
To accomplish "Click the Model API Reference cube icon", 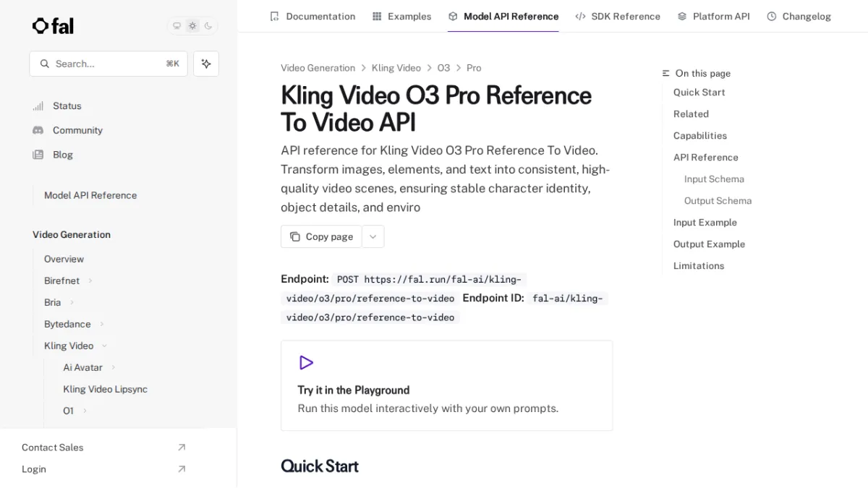I will 453,16.
